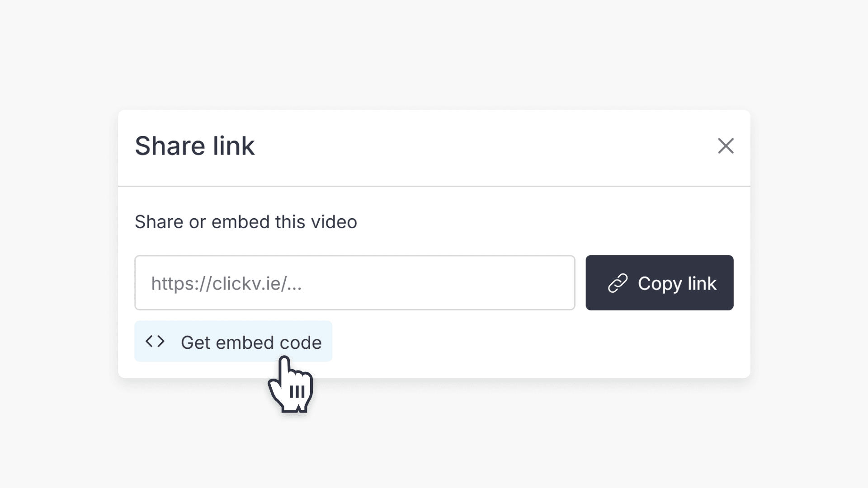Click the https://clickv.ie/... URL field
Screen dimensions: 868x488
pyautogui.click(x=354, y=282)
